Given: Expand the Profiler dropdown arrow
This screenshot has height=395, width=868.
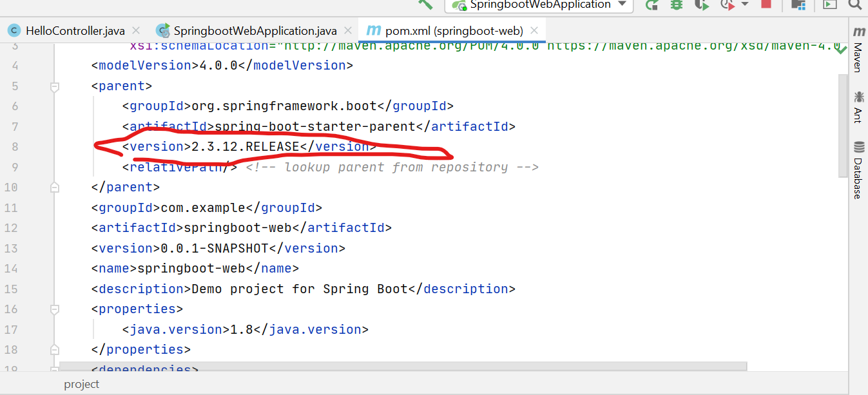Looking at the screenshot, I should click(x=744, y=5).
